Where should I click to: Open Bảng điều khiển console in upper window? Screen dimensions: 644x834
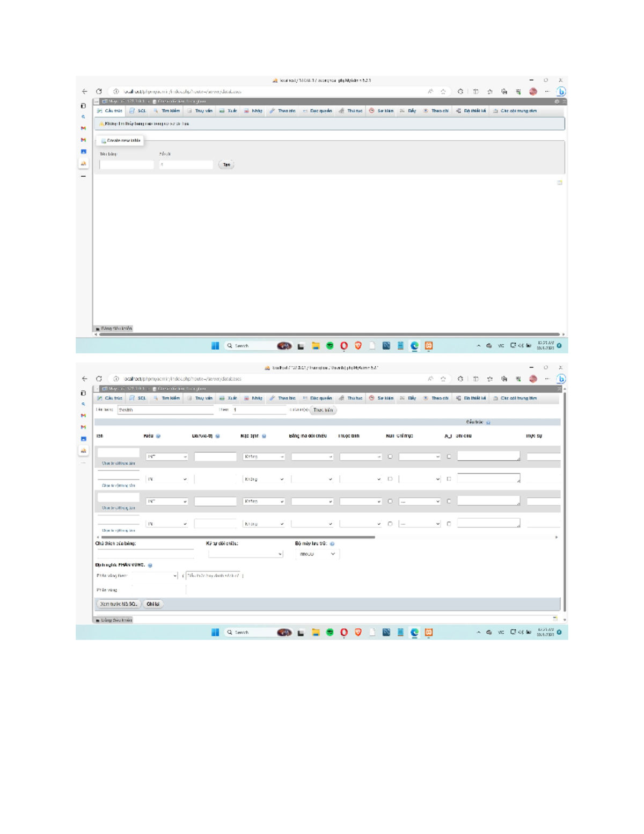(x=113, y=329)
